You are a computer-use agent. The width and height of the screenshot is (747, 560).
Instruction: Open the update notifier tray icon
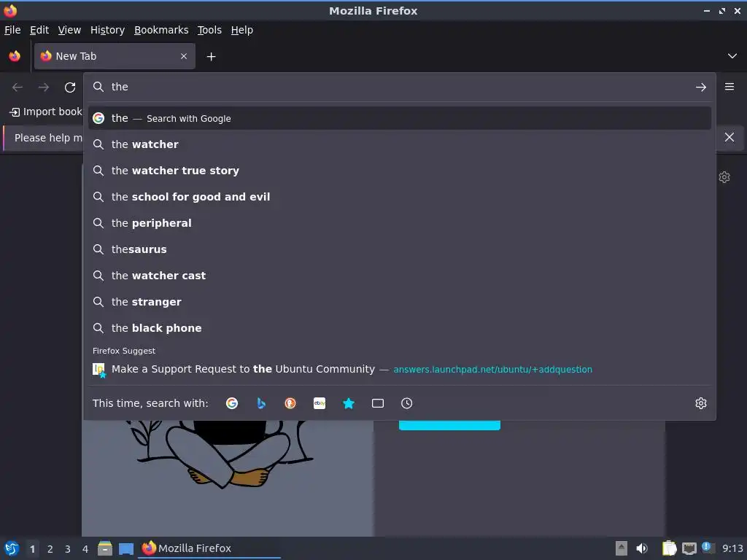click(708, 548)
